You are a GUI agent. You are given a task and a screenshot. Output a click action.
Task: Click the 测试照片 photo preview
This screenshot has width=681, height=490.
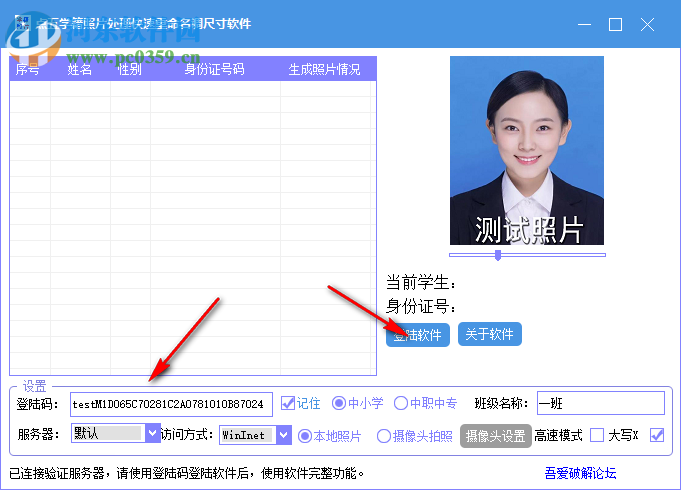[x=527, y=150]
